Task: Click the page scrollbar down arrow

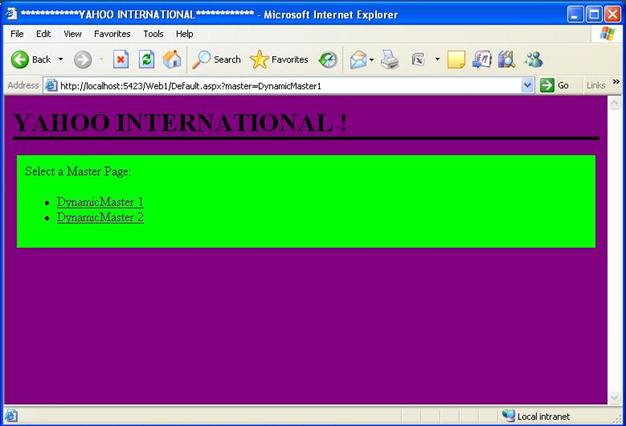Action: point(614,397)
